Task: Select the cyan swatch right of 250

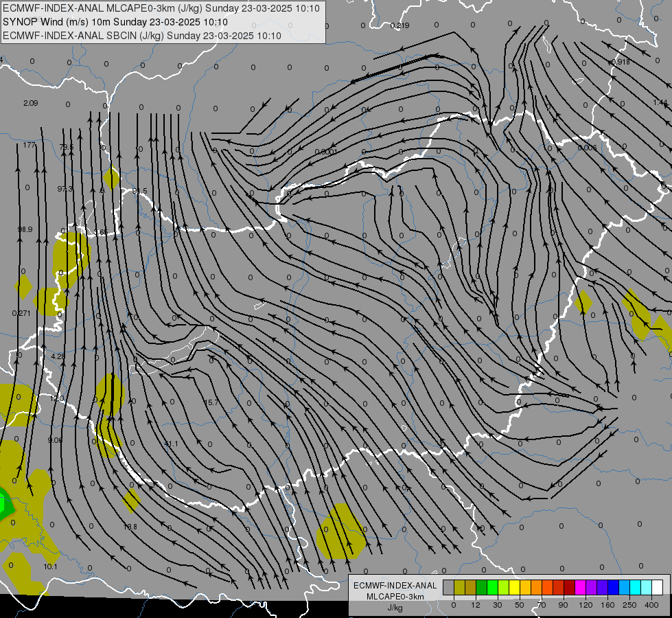Action: click(635, 587)
